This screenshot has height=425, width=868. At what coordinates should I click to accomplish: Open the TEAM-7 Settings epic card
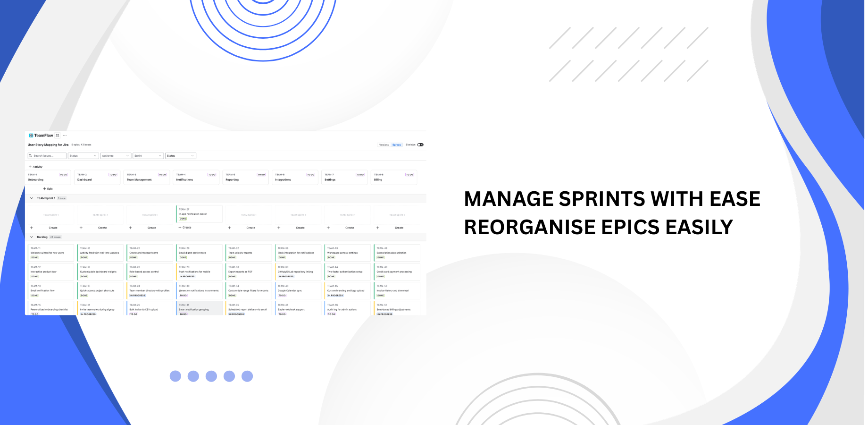345,177
